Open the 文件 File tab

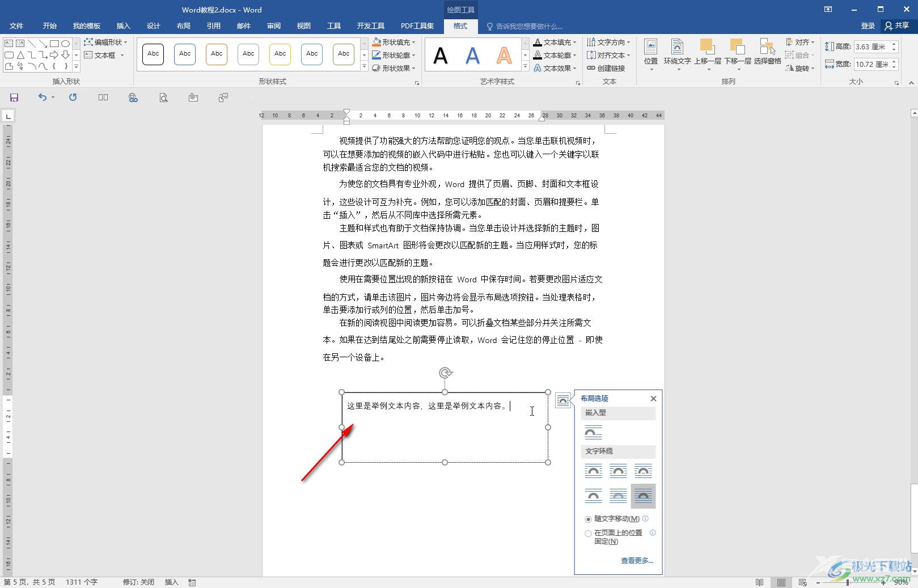pos(16,26)
